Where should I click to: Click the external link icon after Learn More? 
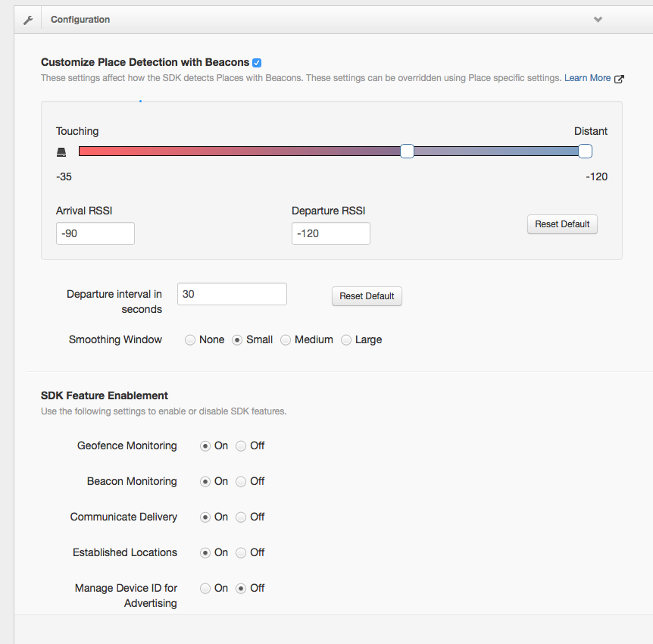point(619,79)
